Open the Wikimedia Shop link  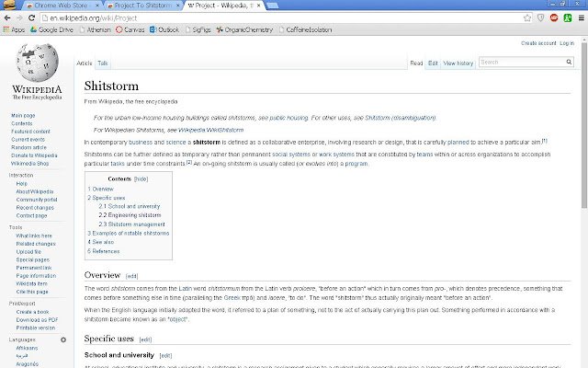(30, 164)
